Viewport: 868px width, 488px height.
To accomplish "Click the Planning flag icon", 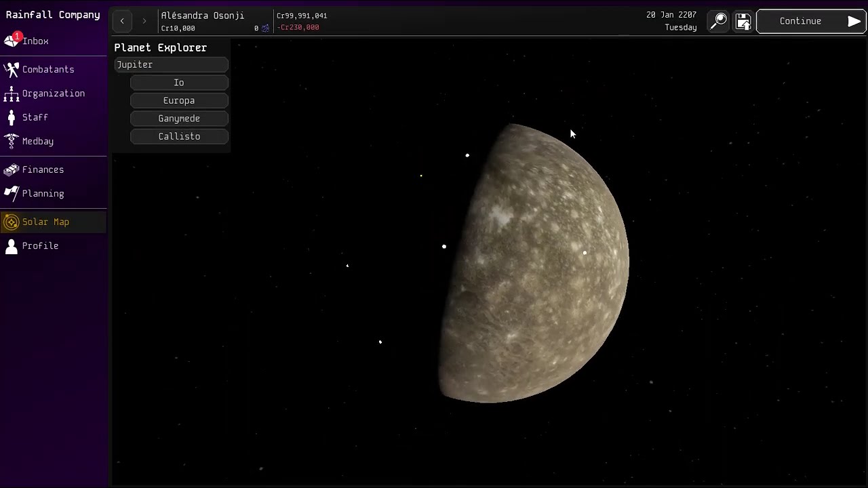I will [x=12, y=193].
